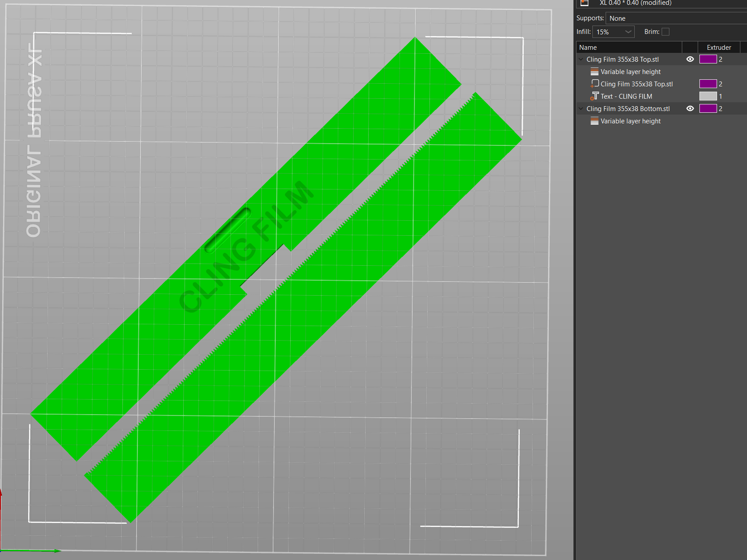
Task: Click extruder color swatch of Bottom.stl object
Action: [x=708, y=108]
